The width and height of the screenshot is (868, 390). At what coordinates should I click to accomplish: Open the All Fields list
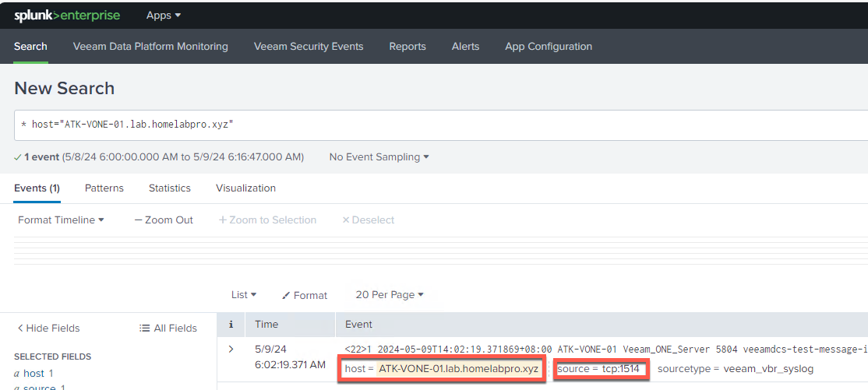(168, 329)
